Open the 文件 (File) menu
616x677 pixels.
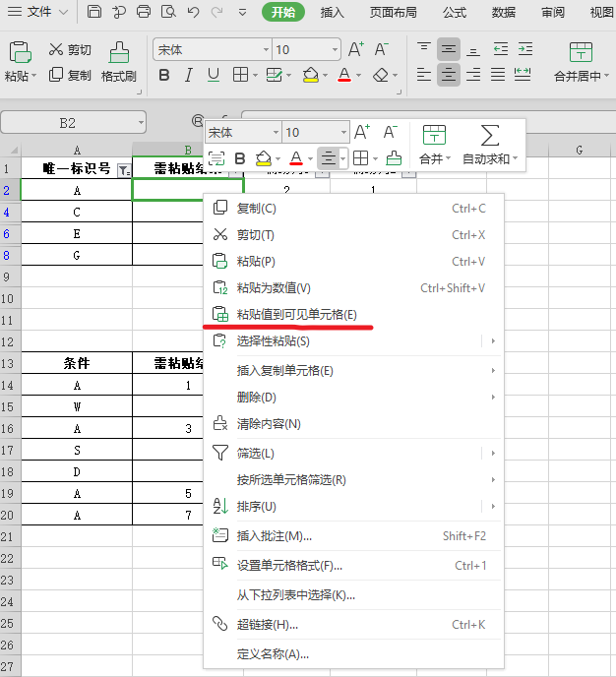[38, 12]
